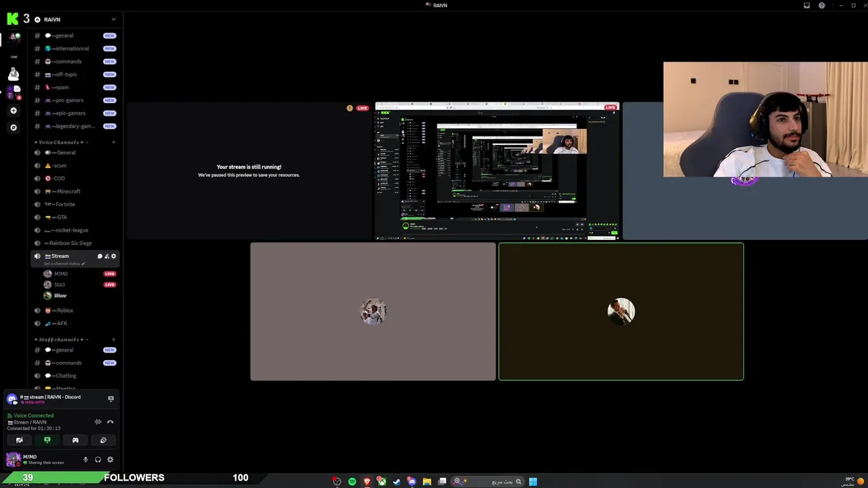868x488 pixels.
Task: Open the soundboard button
Action: point(103,440)
